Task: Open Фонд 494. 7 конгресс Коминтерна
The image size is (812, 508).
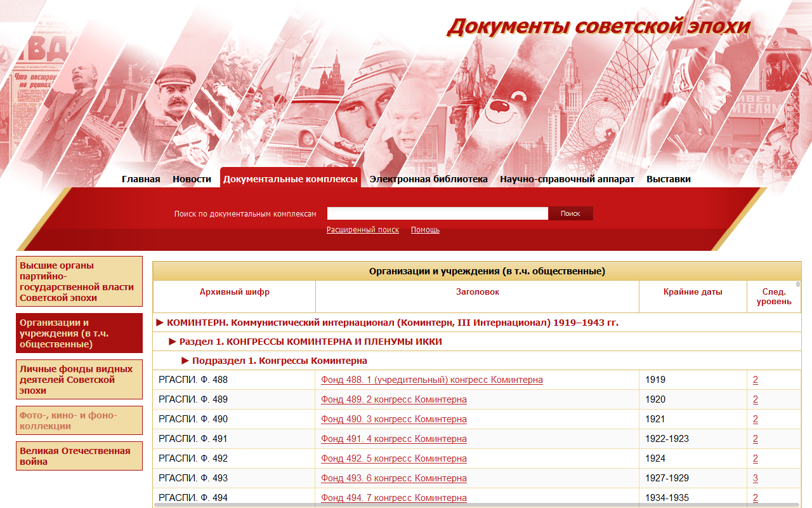Action: (394, 498)
